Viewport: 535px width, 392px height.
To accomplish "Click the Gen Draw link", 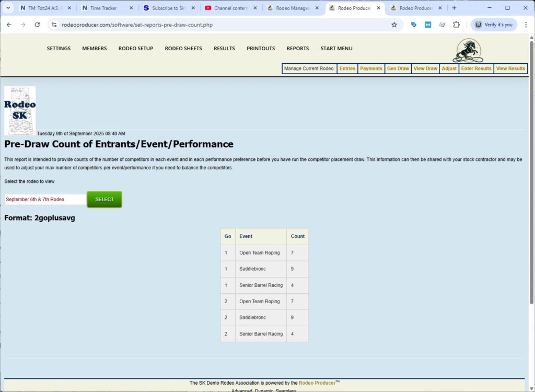I will point(398,68).
